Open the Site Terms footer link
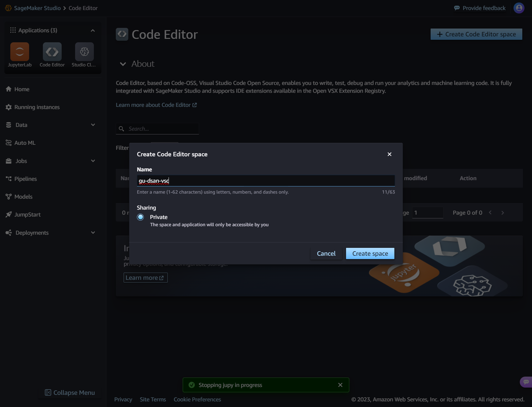532x407 pixels. pyautogui.click(x=153, y=399)
